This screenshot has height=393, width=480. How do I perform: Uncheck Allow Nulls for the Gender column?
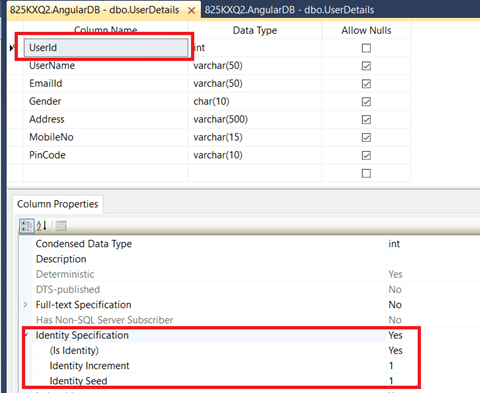(x=366, y=102)
